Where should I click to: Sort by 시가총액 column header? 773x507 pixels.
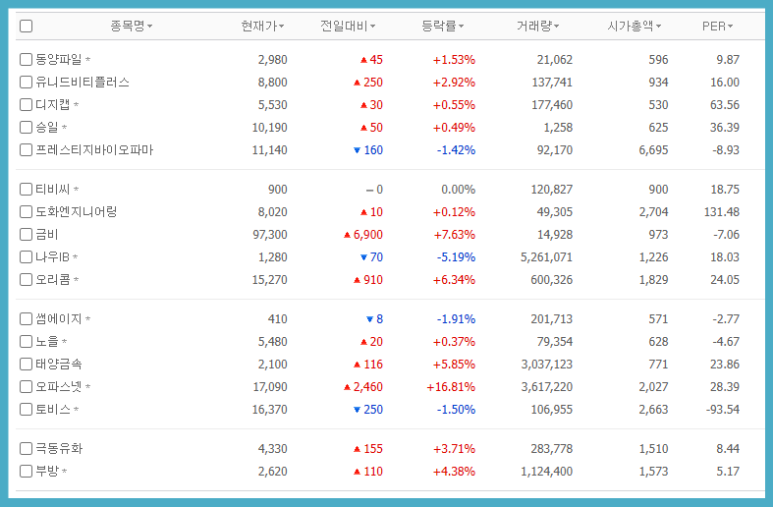pos(634,26)
